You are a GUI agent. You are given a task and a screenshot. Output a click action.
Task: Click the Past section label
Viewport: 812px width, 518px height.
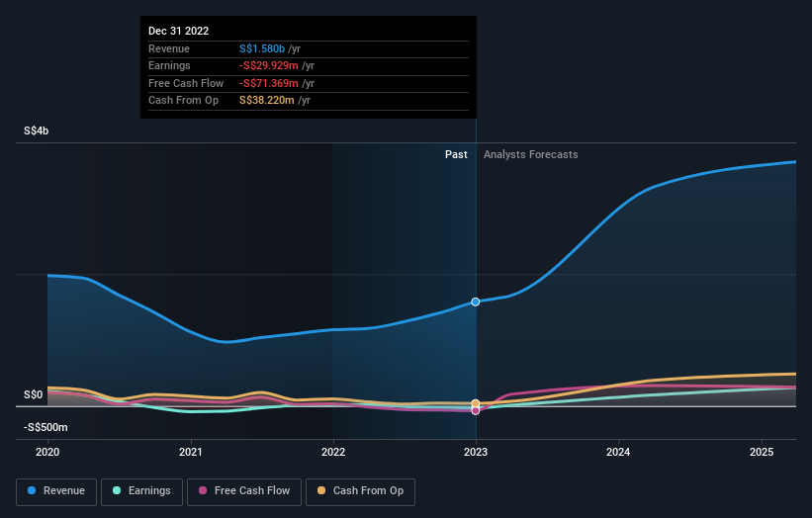pos(456,154)
